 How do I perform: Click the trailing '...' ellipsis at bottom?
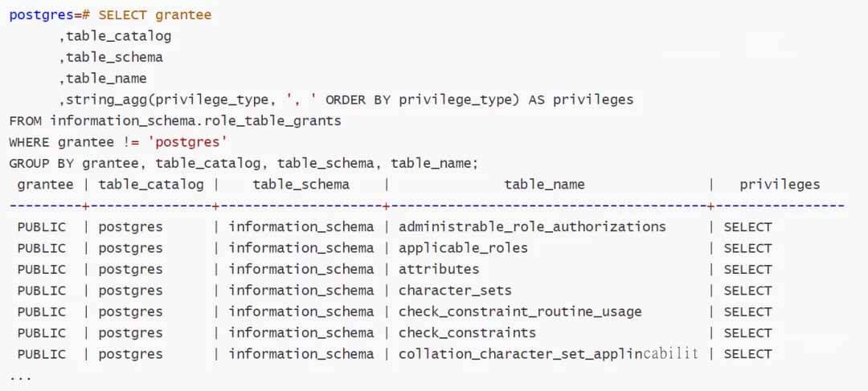(21, 376)
